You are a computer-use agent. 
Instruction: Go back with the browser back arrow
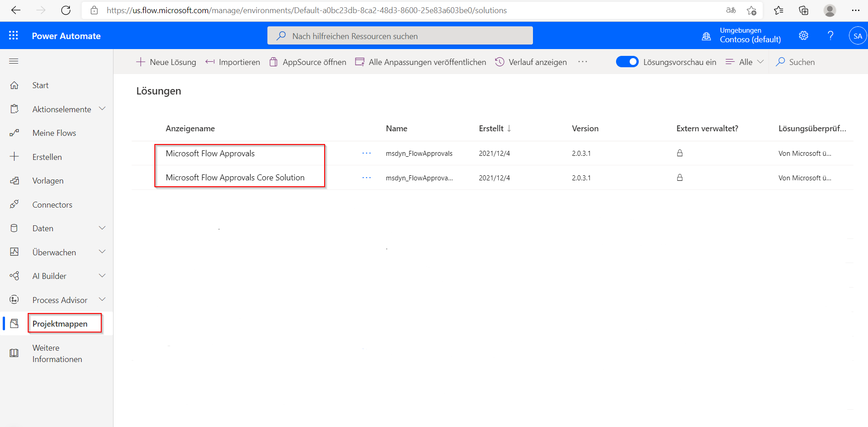[16, 10]
